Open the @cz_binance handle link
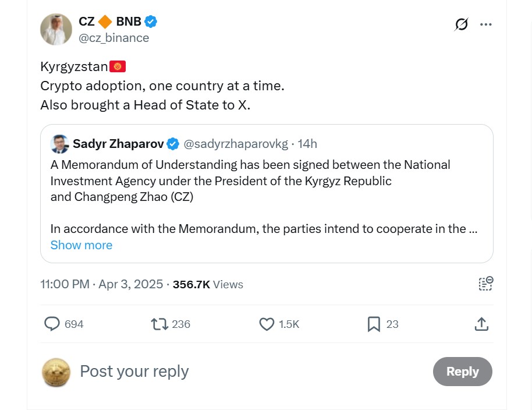The image size is (532, 410). coord(114,38)
